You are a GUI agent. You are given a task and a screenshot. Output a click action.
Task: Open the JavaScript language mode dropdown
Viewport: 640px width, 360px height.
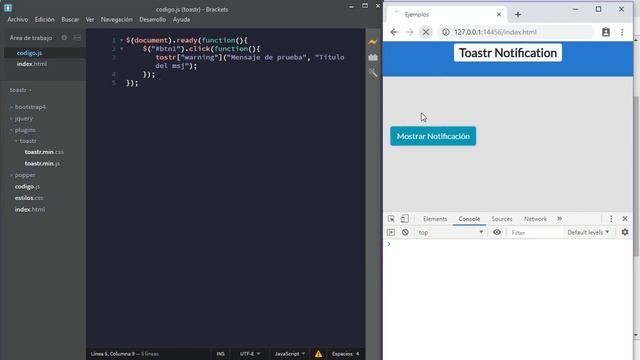(x=289, y=354)
